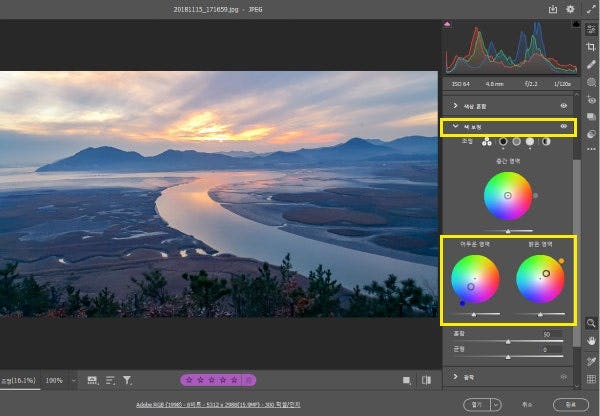Toggle the color sampler eyedropper tool
600x416 pixels.
(x=591, y=361)
